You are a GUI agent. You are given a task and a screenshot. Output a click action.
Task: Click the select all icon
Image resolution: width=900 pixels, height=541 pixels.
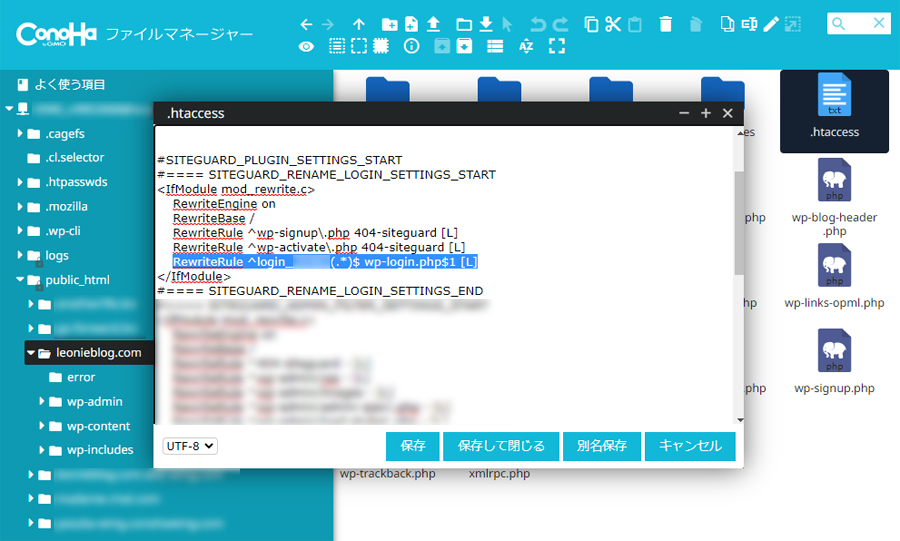[337, 46]
